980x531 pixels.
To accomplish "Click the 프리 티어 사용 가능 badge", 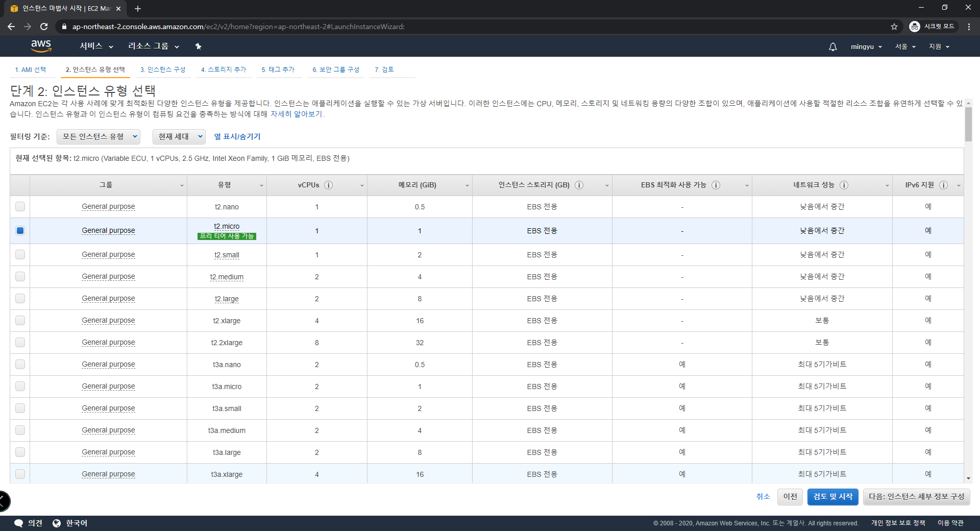I will (227, 236).
